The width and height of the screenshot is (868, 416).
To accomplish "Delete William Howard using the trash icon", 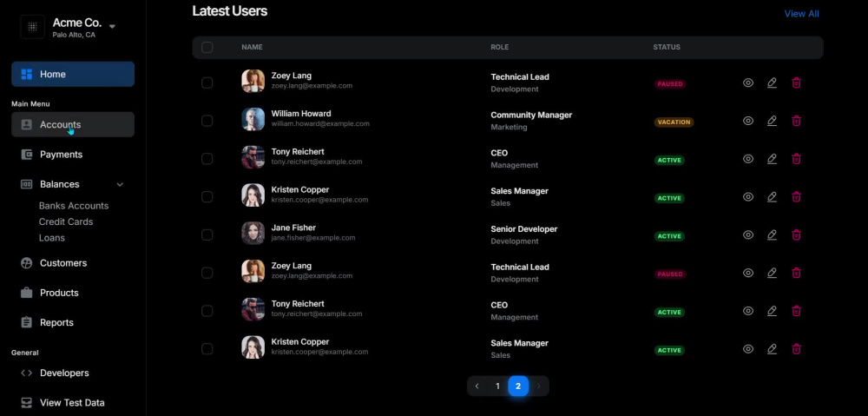I will [x=796, y=121].
